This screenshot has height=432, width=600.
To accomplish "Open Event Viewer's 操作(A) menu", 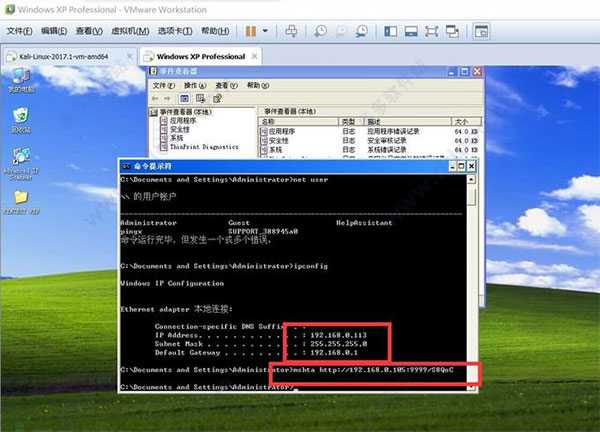I will [195, 85].
